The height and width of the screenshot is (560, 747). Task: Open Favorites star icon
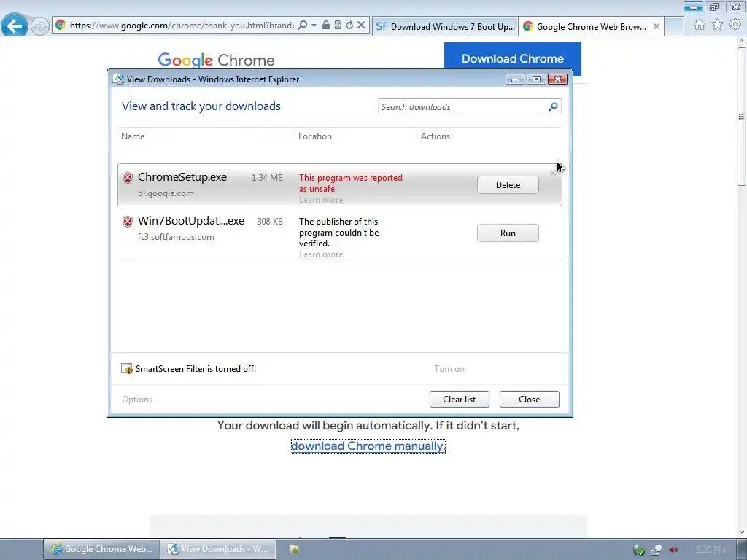click(x=718, y=25)
